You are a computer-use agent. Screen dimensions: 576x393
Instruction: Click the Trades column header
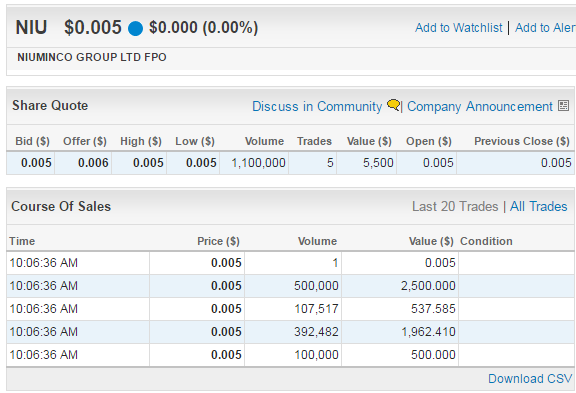click(314, 141)
